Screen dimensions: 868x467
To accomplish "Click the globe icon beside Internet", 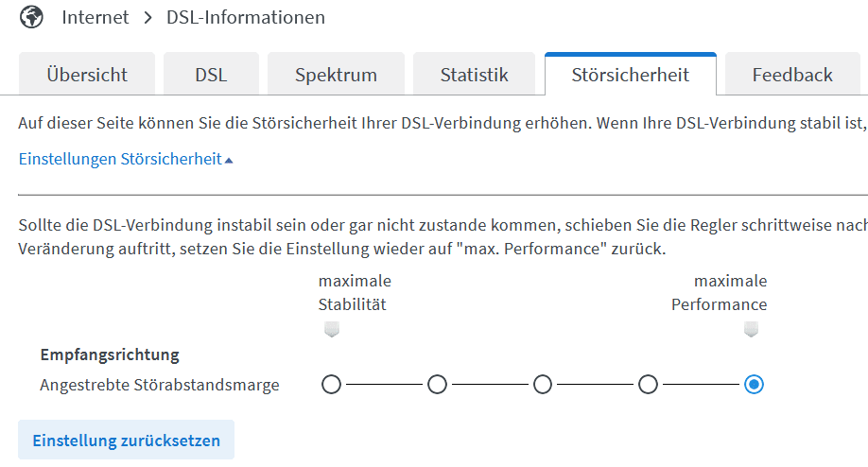I will (x=31, y=18).
